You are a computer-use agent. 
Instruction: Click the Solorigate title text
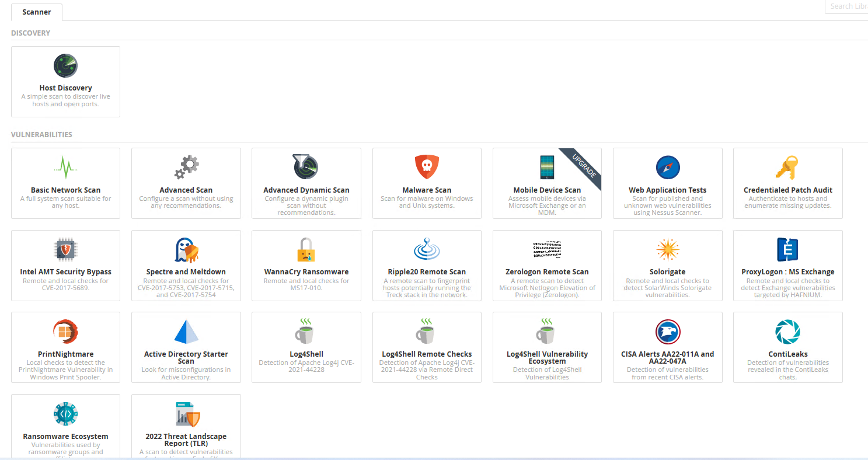coord(668,272)
